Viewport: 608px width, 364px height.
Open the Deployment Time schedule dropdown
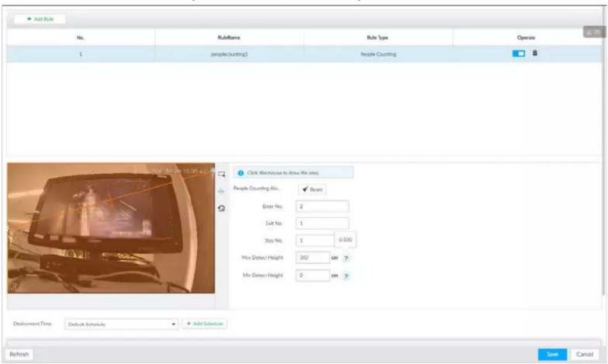pos(121,324)
